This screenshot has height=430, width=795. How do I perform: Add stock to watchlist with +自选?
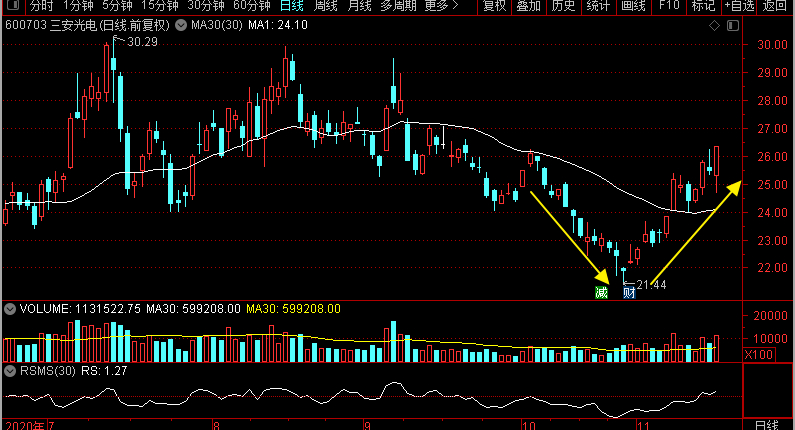coord(739,6)
